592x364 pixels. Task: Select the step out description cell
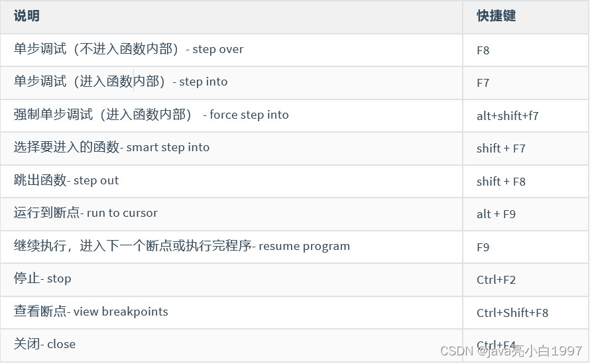[x=66, y=180]
